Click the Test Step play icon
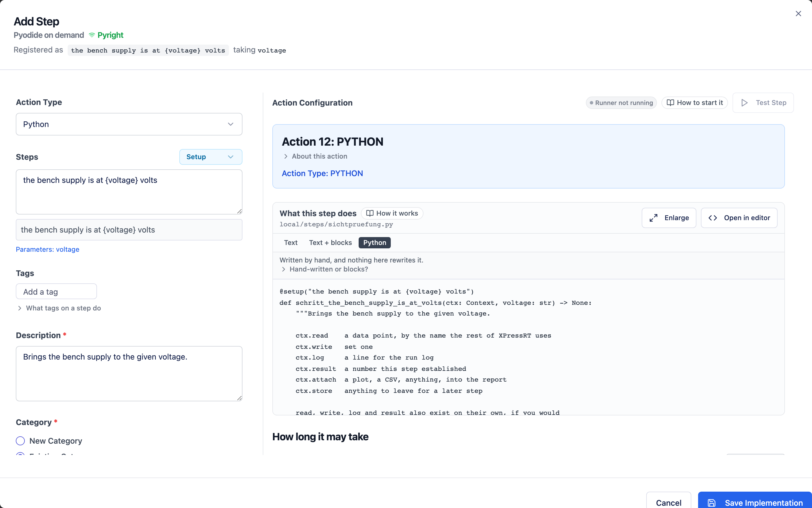 click(744, 103)
